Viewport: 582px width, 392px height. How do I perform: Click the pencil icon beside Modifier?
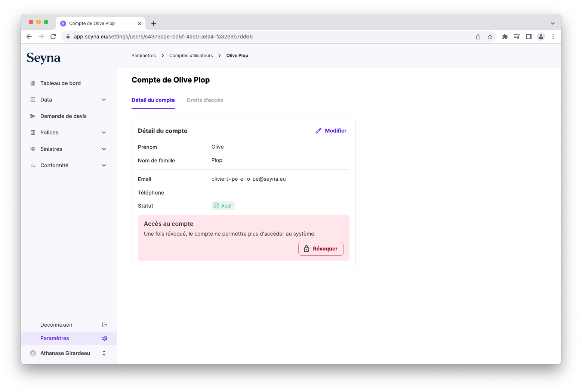point(318,131)
